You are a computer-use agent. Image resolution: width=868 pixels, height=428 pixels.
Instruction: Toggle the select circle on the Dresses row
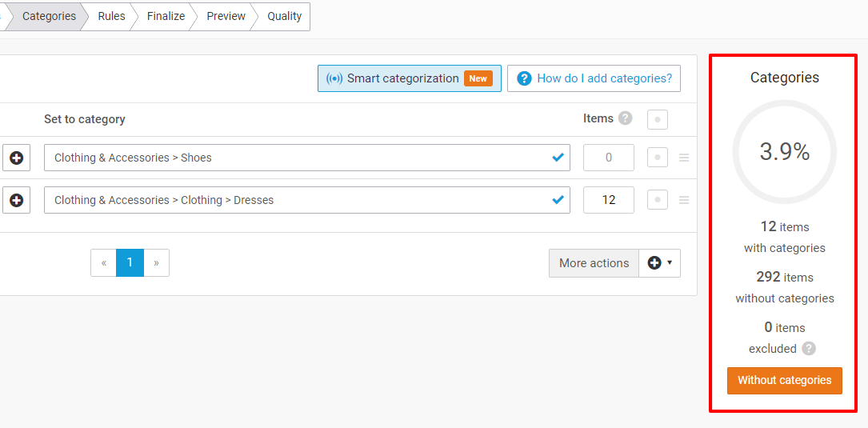658,200
